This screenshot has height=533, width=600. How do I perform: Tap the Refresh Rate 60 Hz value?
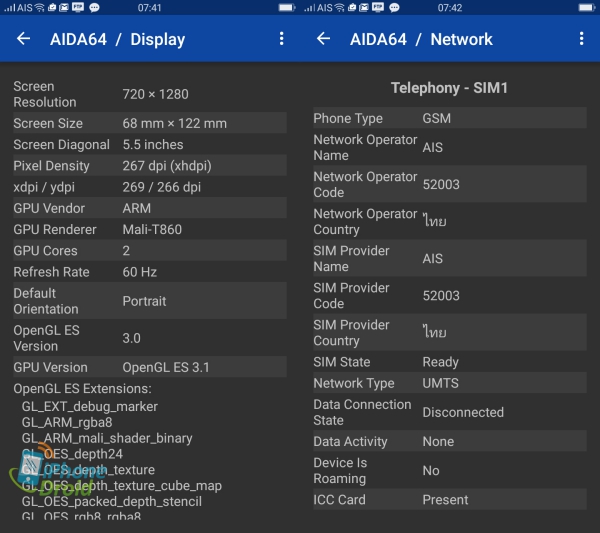pyautogui.click(x=140, y=272)
